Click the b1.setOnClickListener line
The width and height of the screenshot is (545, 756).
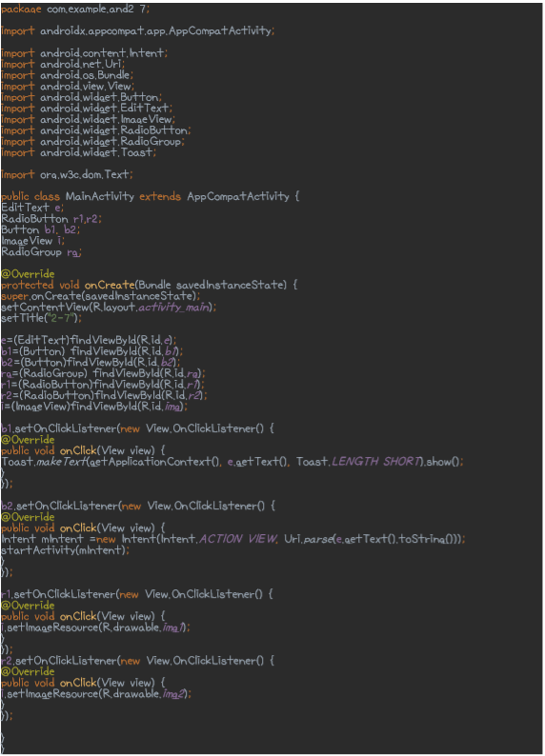click(x=137, y=428)
